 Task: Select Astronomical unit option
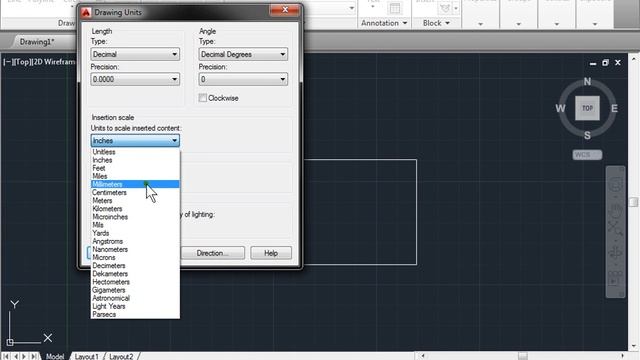[x=135, y=298]
